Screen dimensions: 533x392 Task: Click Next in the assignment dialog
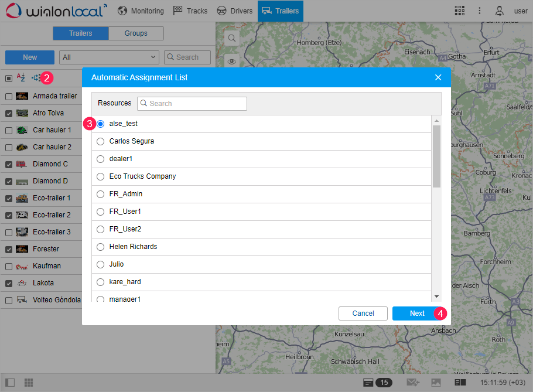(x=417, y=313)
